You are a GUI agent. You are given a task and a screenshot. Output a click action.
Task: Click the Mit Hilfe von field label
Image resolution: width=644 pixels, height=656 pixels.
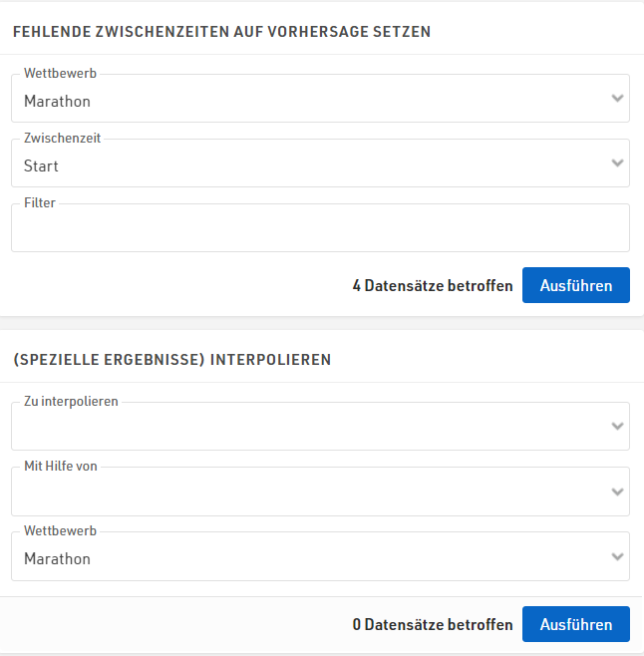[x=61, y=467]
